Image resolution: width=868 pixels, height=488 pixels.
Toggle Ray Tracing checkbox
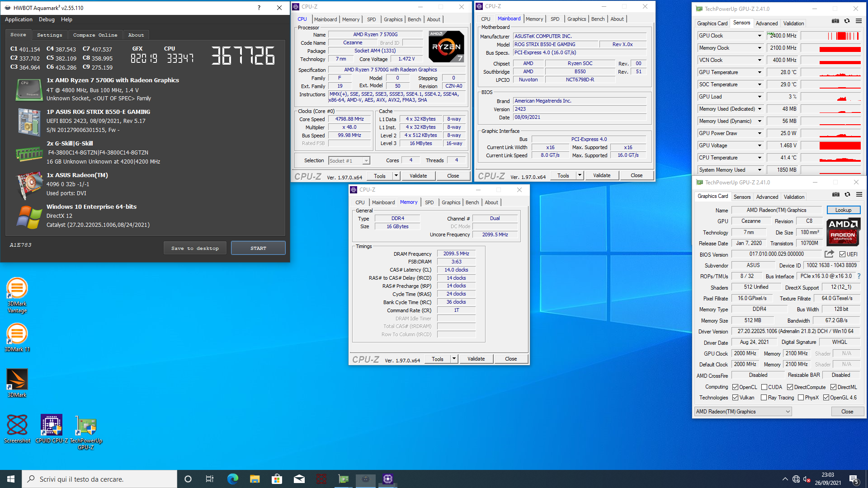(764, 398)
